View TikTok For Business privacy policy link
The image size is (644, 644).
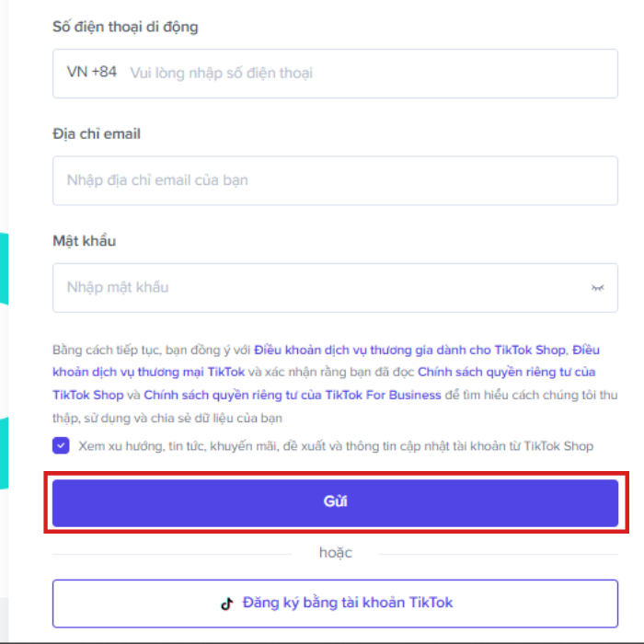coord(293,396)
